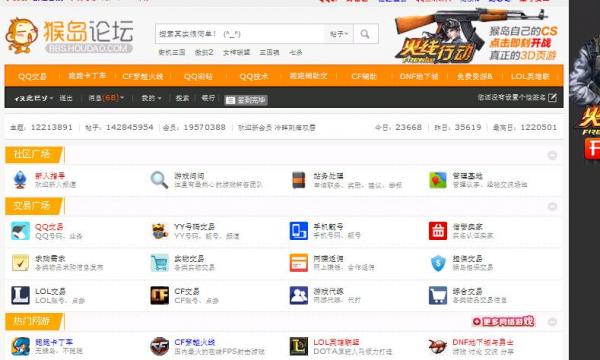
Task: Open the CF交易 board icon
Action: coord(160,295)
